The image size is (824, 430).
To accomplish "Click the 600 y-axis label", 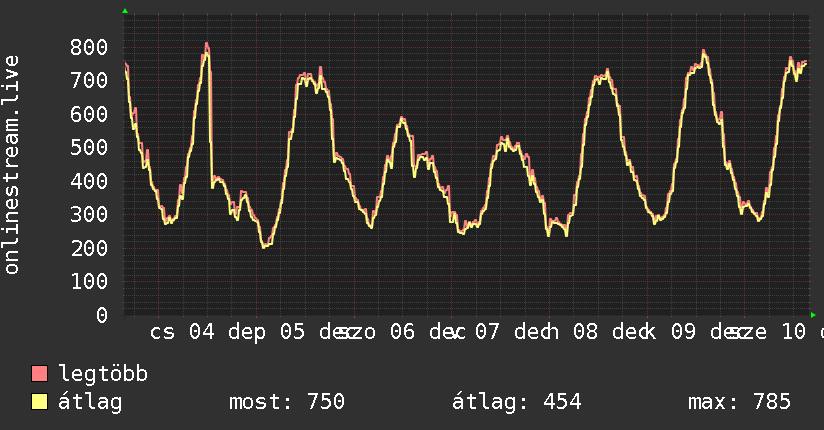I will coord(89,114).
